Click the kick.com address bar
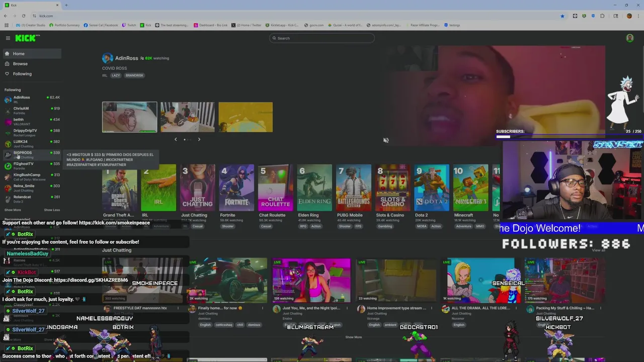Viewport: 644px width, 362px height. [297, 16]
